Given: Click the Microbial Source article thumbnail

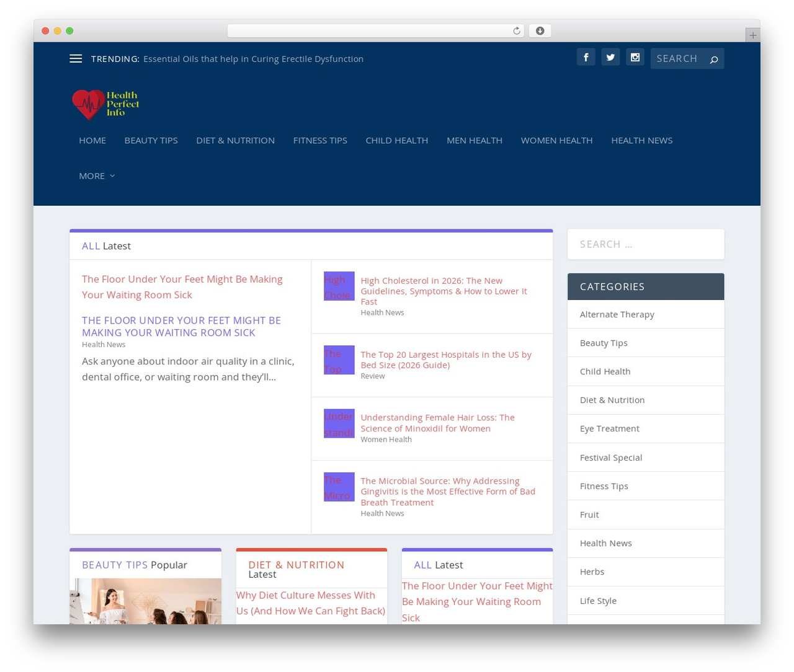Looking at the screenshot, I should 339,487.
